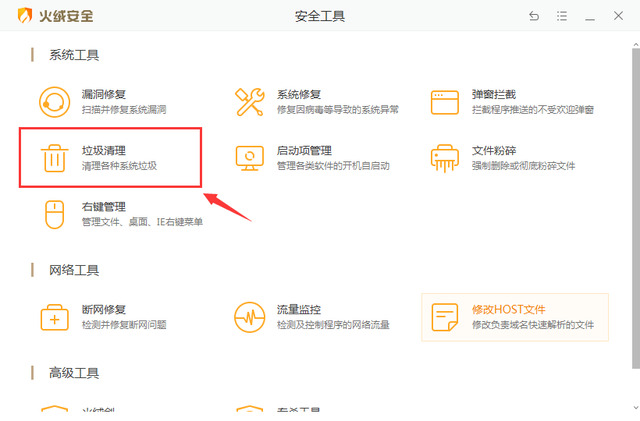
Task: Open the 断网修复 first-aid kit icon
Action: [x=54, y=317]
